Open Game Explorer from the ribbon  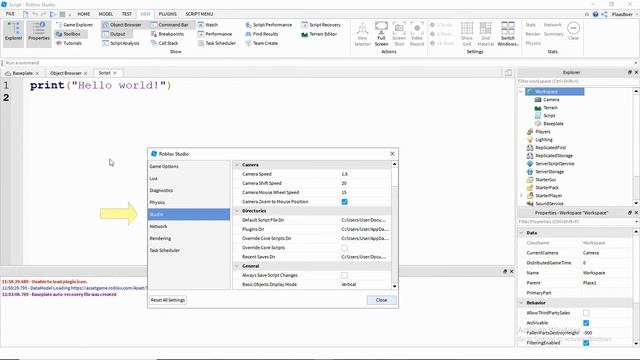(74, 25)
